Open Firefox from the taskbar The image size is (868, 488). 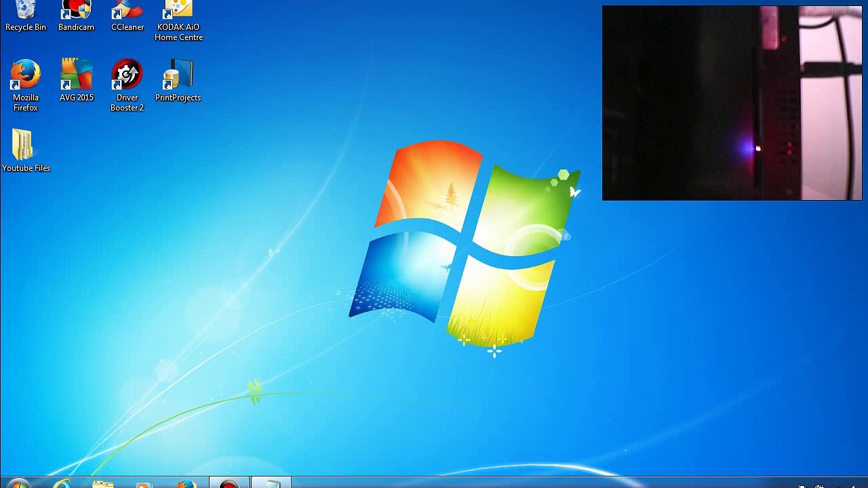(x=186, y=484)
